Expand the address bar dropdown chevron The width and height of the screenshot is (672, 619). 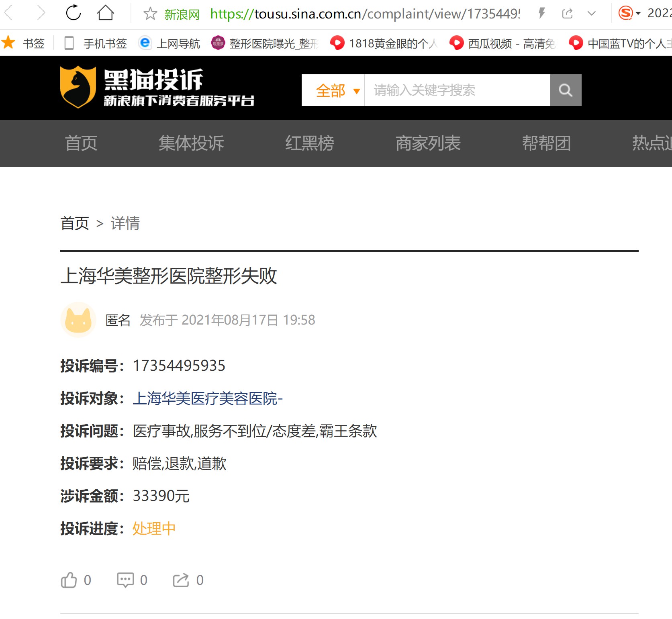tap(591, 14)
